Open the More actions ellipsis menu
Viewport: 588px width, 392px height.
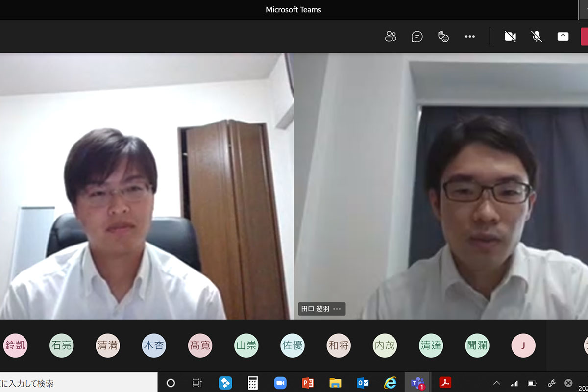point(470,37)
